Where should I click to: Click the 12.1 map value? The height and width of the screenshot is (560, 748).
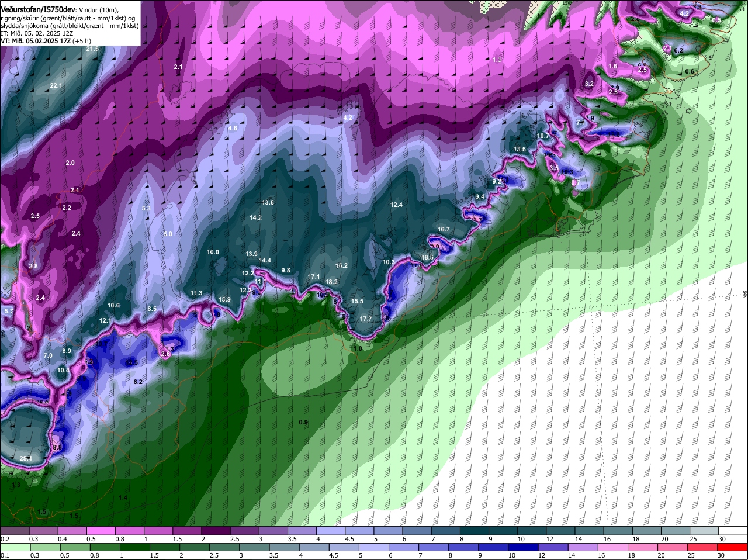[105, 320]
